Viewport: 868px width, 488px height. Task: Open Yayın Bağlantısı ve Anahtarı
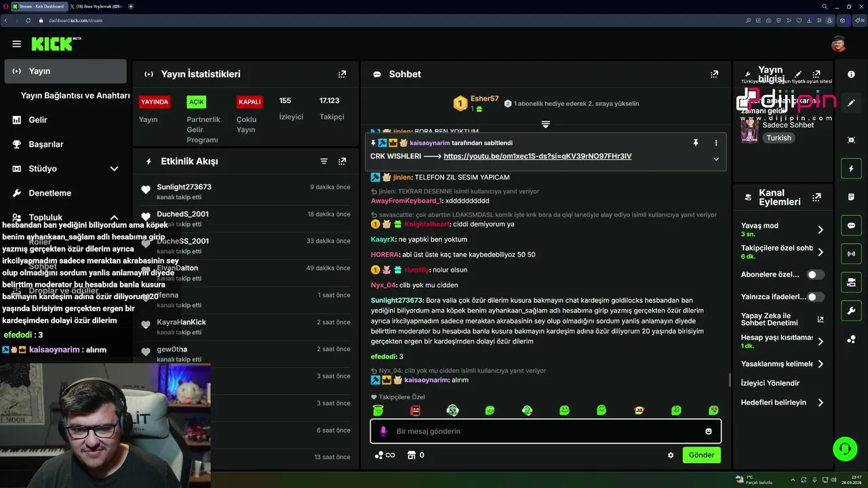coord(75,96)
